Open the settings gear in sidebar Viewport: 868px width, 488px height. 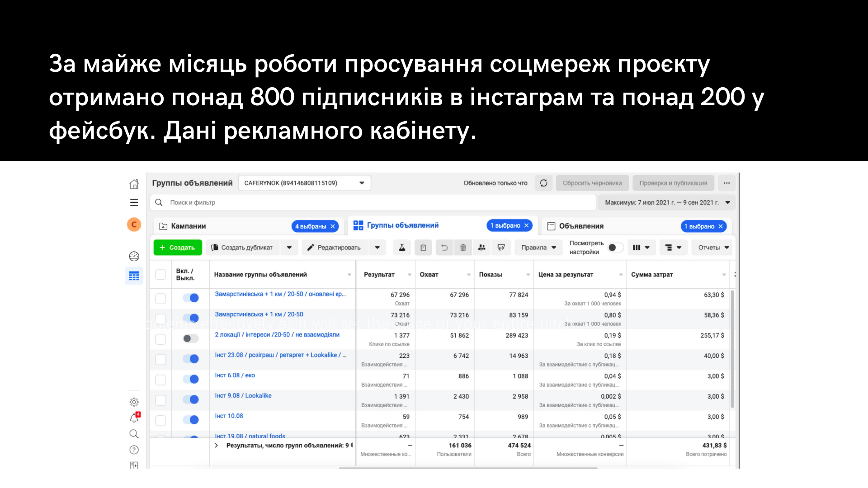coord(134,402)
